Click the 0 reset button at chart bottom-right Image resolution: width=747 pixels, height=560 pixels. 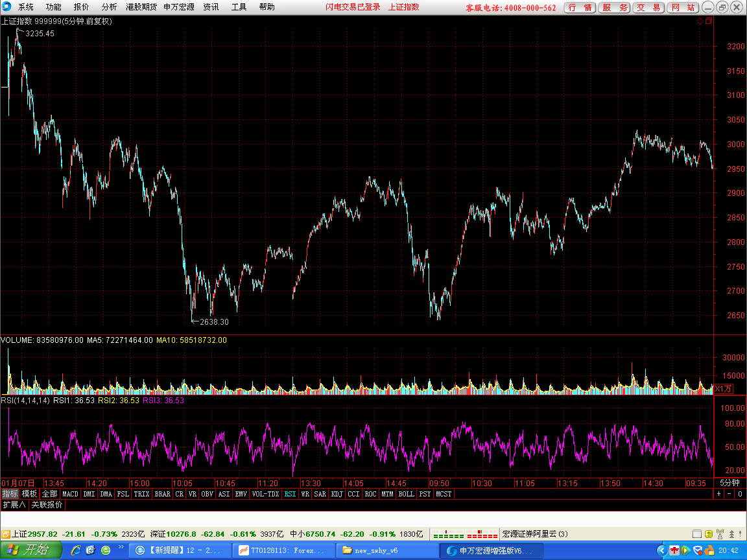pos(740,494)
